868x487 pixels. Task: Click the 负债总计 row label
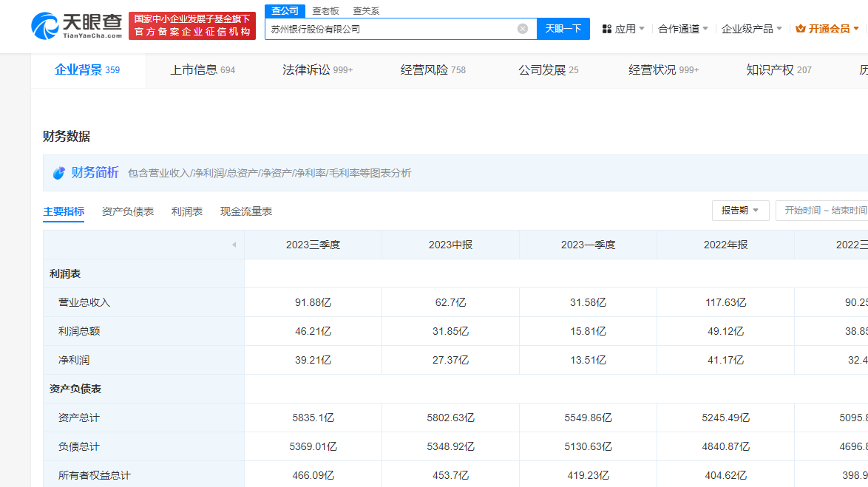[x=79, y=446]
